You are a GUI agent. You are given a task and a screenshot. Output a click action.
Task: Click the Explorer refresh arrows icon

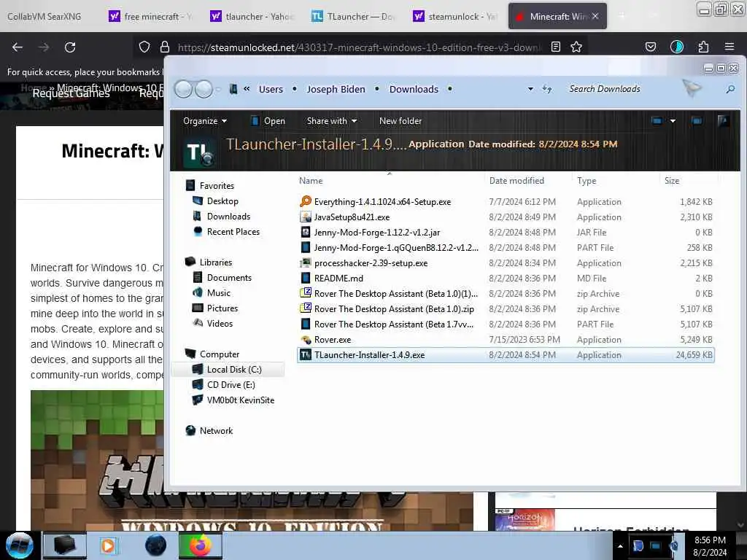tap(547, 89)
